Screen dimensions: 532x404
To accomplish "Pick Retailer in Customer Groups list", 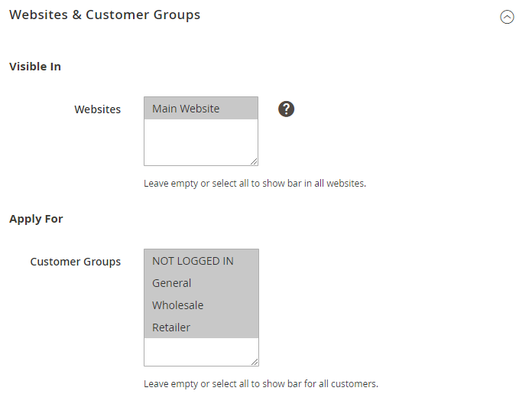I will [171, 327].
